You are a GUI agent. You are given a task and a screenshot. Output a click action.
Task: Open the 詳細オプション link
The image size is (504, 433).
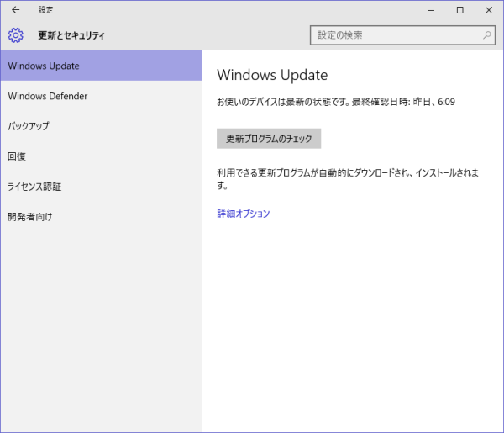coord(244,214)
